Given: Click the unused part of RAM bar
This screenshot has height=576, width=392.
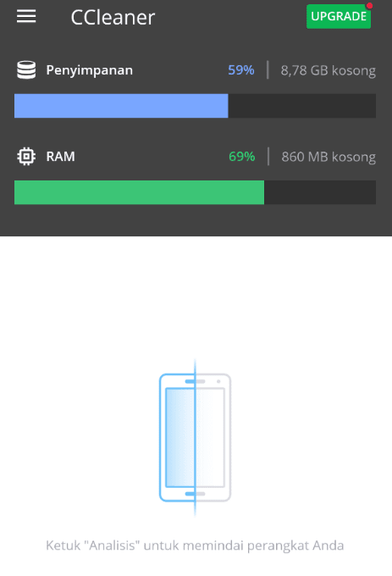Looking at the screenshot, I should (x=320, y=192).
